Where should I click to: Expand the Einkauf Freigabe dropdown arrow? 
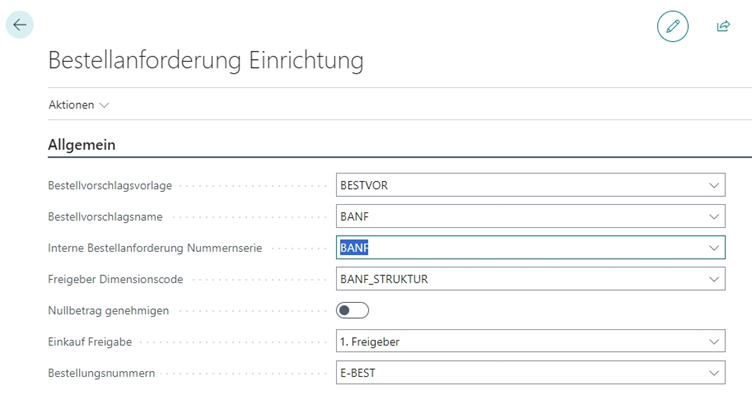point(714,342)
